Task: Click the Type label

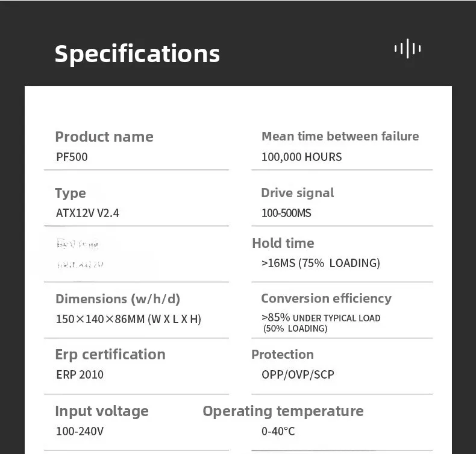Action: pyautogui.click(x=70, y=194)
